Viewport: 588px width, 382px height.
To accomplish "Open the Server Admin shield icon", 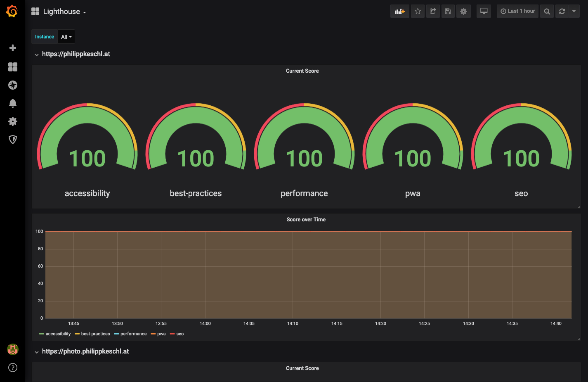I will pos(13,140).
